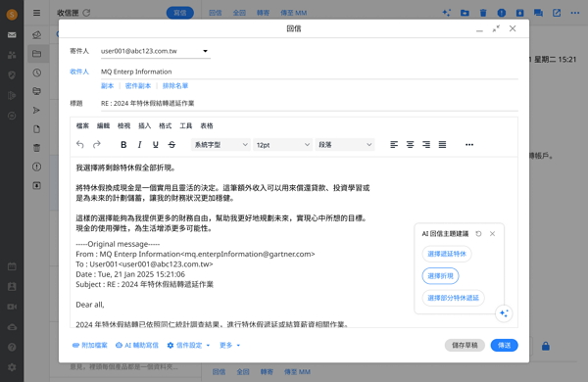
Task: Shrink the reply dialog with collapse arrows icon
Action: point(496,28)
